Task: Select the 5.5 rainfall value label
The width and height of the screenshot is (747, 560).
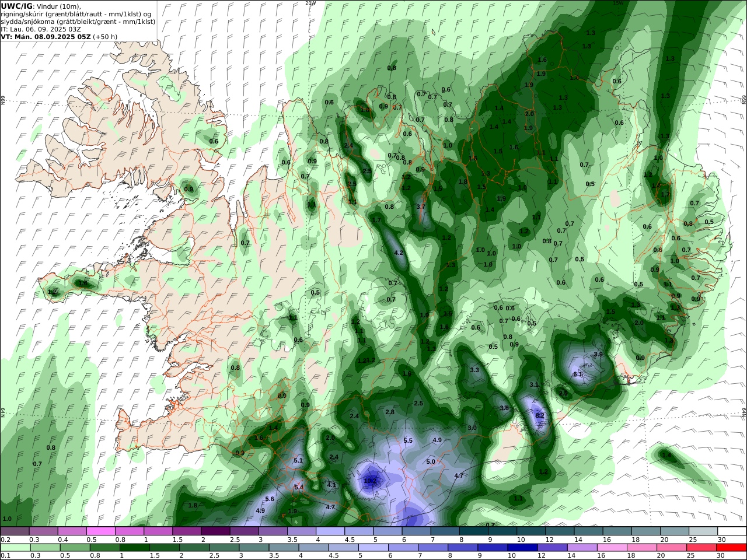Action: 408,441
